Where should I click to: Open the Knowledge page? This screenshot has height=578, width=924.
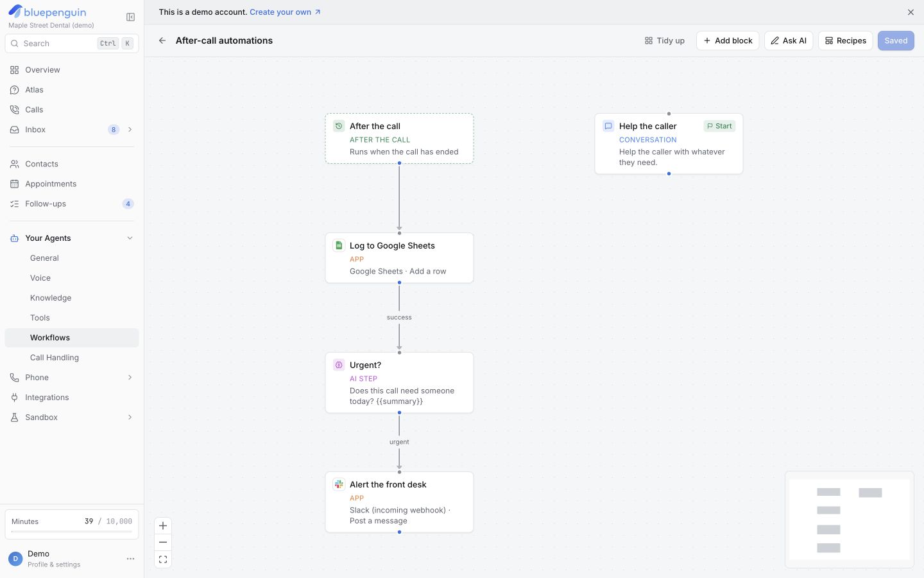coord(72,298)
